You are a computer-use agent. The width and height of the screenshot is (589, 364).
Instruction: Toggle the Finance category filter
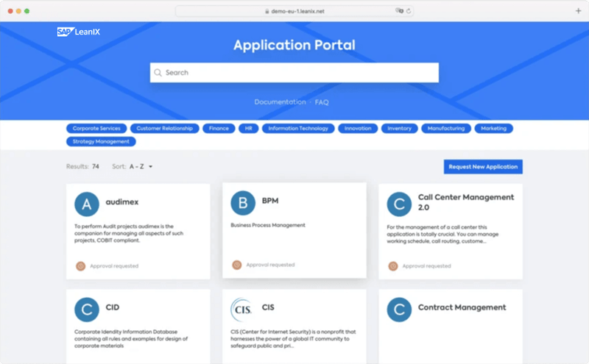[219, 128]
